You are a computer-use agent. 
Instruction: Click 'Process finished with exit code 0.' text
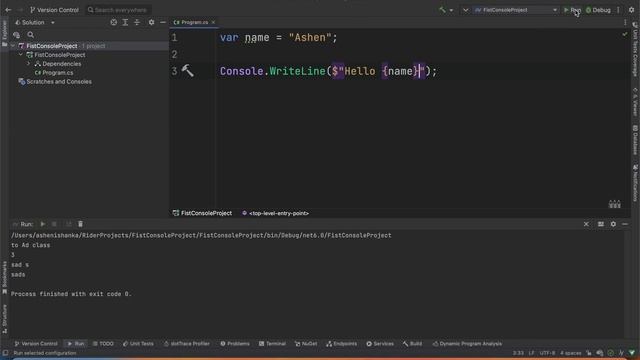click(x=71, y=294)
